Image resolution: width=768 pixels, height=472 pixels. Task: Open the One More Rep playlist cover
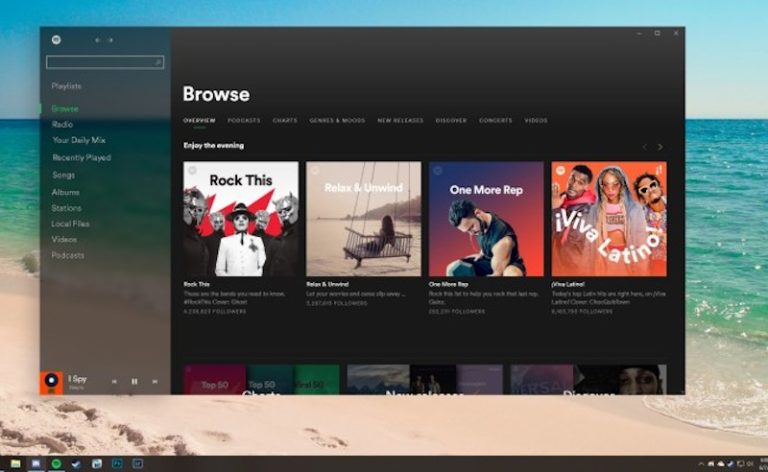pyautogui.click(x=486, y=219)
